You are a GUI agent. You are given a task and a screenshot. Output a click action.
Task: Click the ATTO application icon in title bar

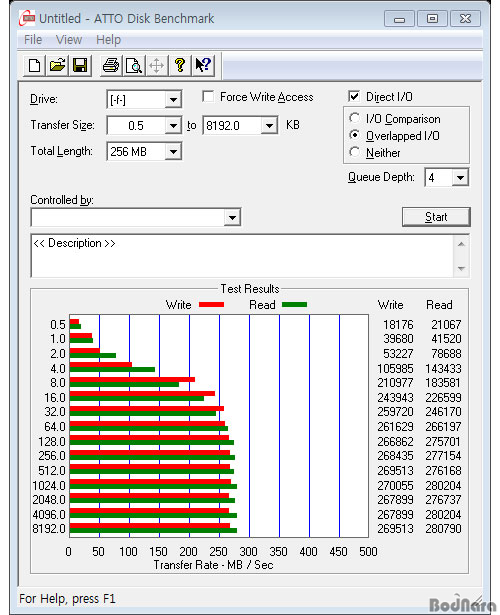click(x=27, y=18)
